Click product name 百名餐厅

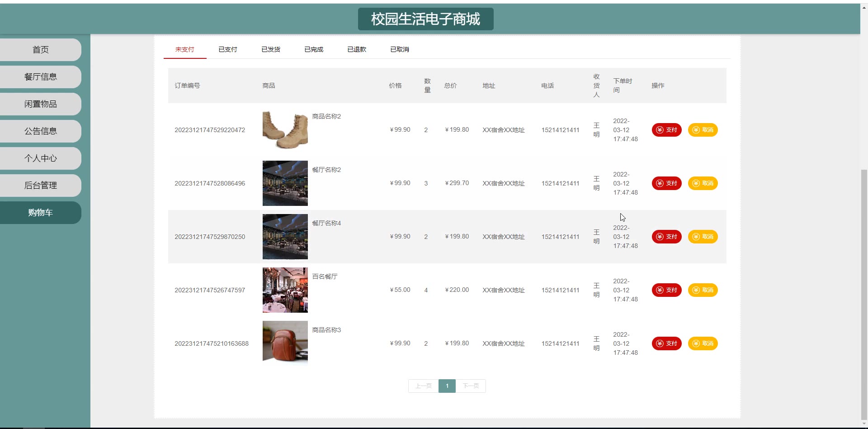point(325,276)
